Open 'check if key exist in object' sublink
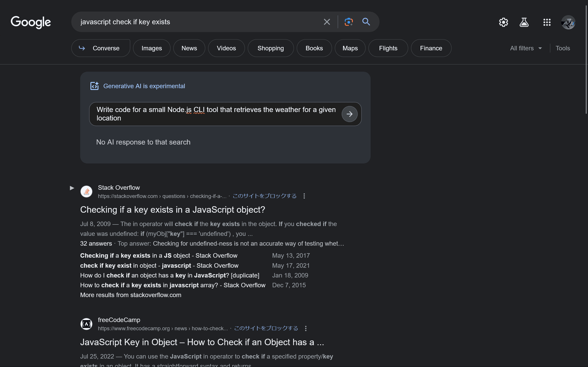588x367 pixels. click(159, 265)
